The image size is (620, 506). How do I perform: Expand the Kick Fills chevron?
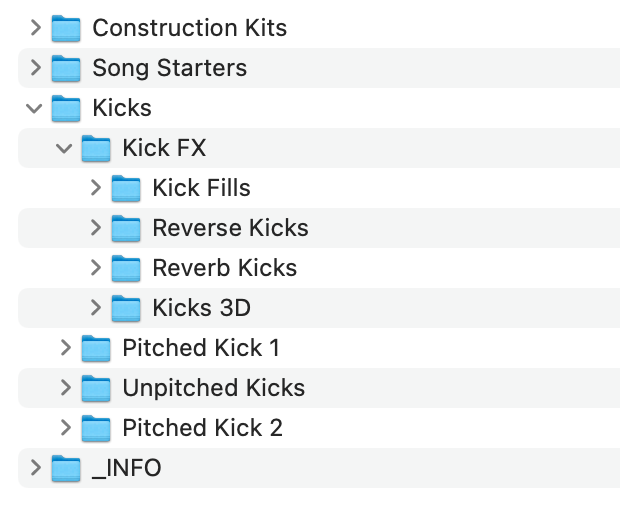pos(96,188)
